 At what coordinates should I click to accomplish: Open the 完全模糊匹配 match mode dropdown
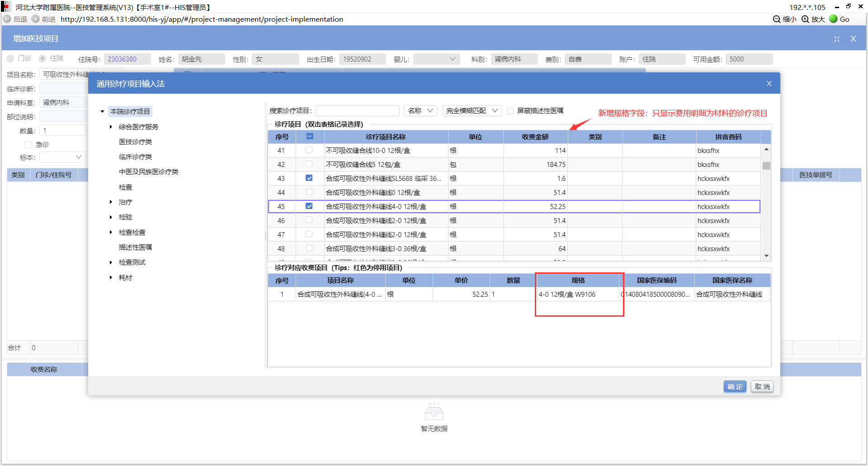472,111
